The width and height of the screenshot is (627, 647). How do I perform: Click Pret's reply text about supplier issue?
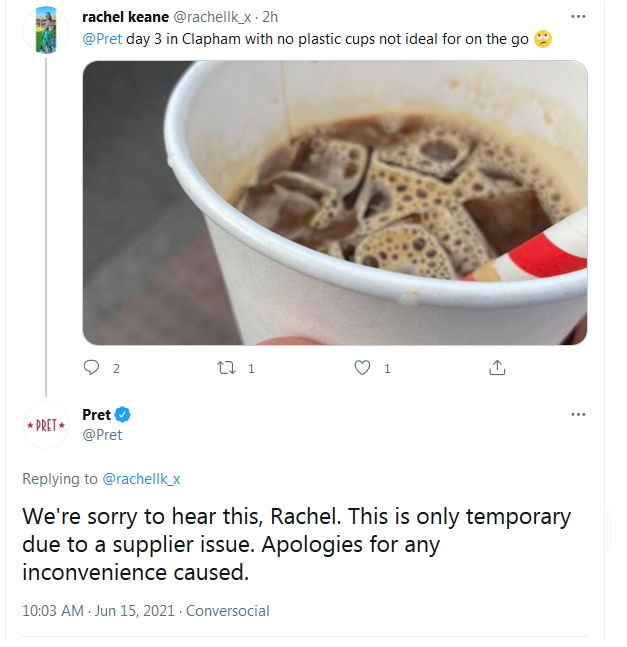tap(296, 545)
